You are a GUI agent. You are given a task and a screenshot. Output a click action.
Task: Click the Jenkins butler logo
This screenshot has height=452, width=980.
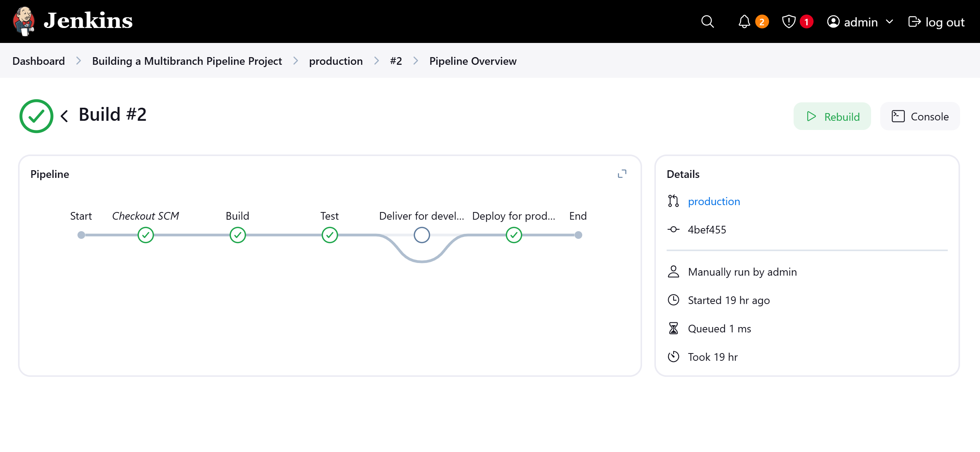(24, 21)
